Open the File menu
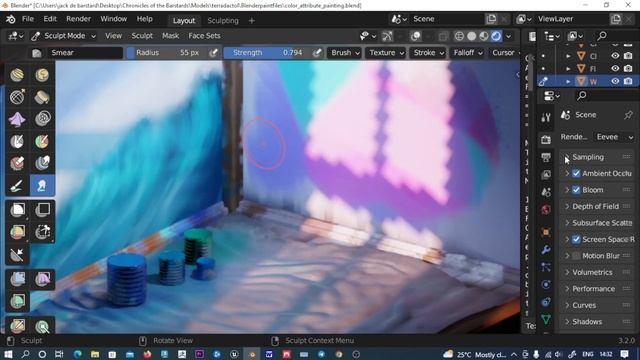 coord(28,19)
